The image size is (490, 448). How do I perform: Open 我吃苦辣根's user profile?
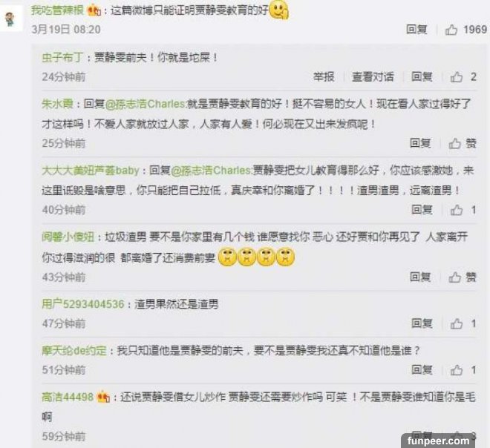(x=57, y=10)
